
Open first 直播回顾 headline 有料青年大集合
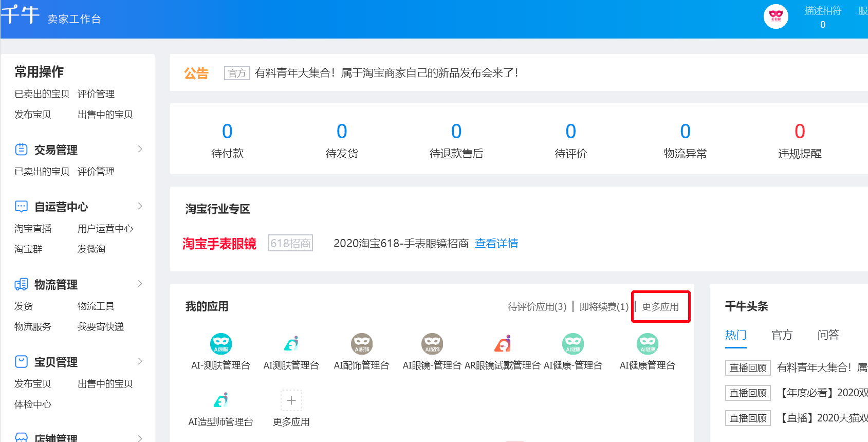point(822,367)
